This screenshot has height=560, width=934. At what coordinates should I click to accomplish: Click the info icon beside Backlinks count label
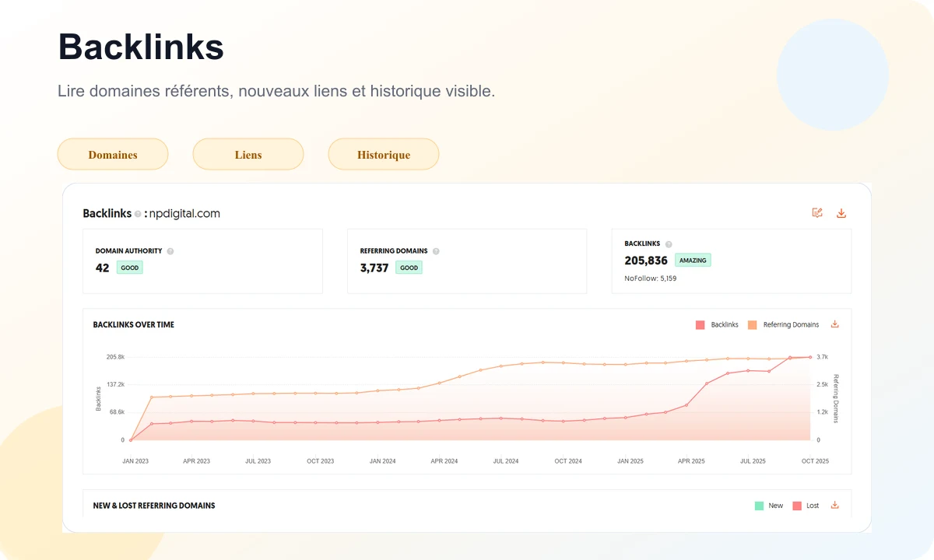[x=669, y=244]
